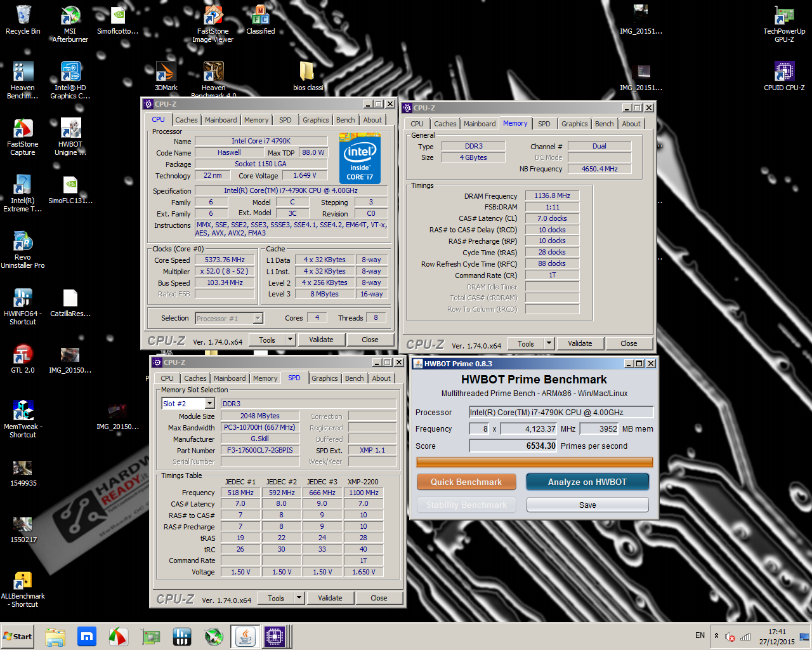This screenshot has height=650, width=812.
Task: Launch GTL 2.0 desktop icon
Action: (23, 359)
